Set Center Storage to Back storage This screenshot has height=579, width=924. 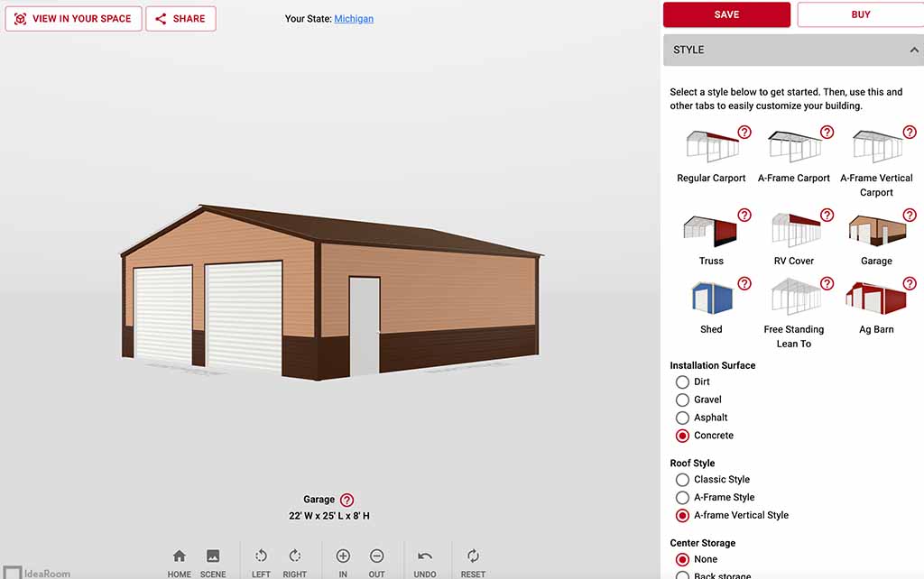coord(682,574)
